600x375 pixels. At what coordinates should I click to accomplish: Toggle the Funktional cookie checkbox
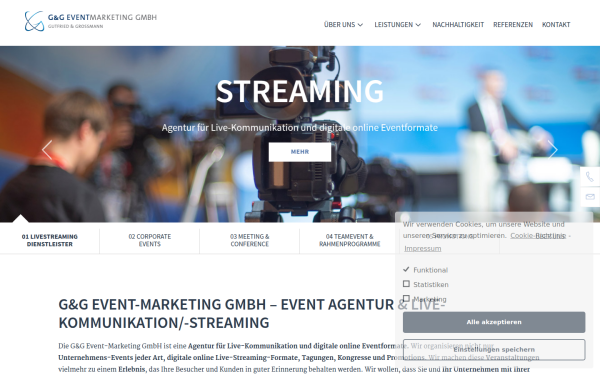[406, 269]
